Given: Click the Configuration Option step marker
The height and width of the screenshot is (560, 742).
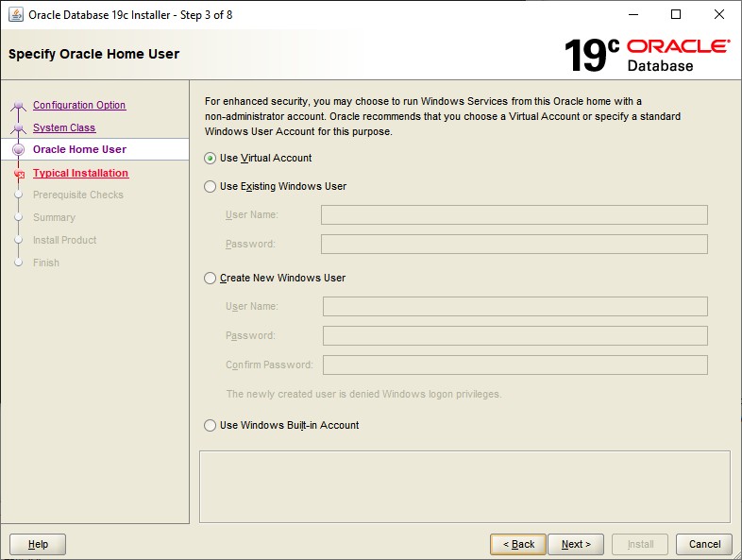Looking at the screenshot, I should tap(19, 105).
